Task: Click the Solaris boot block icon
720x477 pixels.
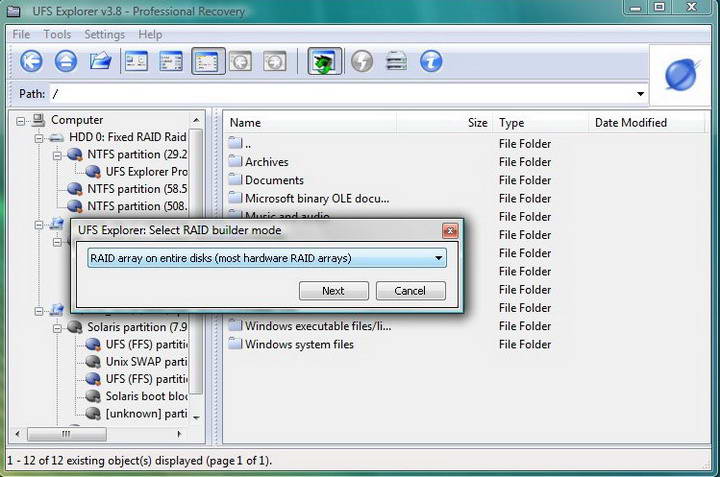Action: click(x=93, y=396)
